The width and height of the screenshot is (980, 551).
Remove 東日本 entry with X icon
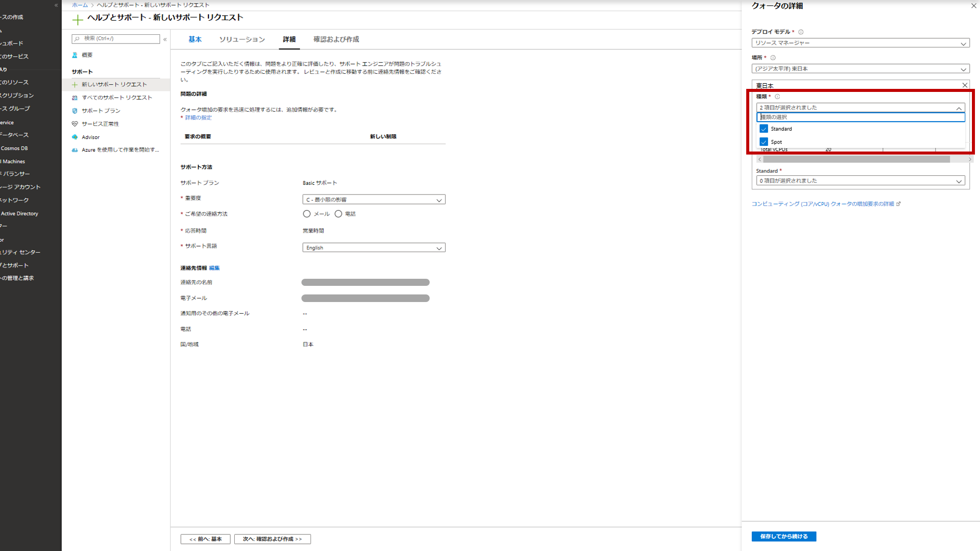pyautogui.click(x=964, y=85)
